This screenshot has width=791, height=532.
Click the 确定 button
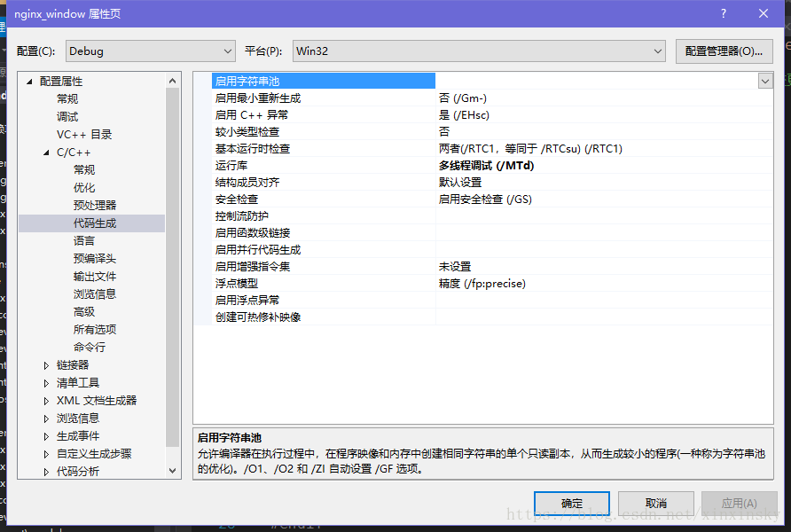click(x=572, y=504)
